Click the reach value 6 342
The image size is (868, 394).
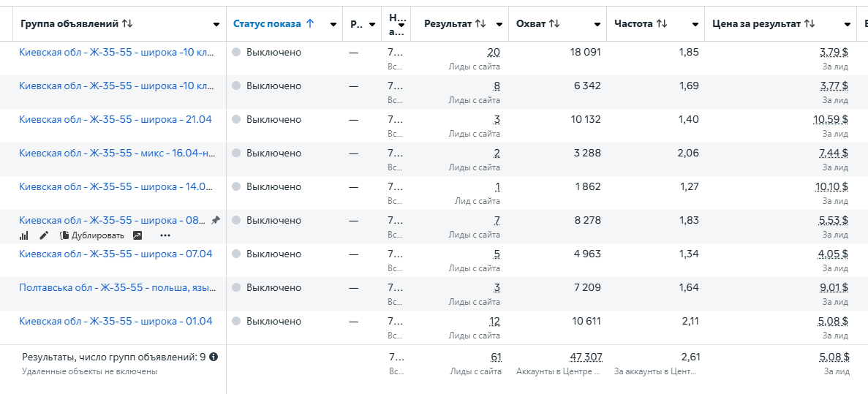point(587,86)
